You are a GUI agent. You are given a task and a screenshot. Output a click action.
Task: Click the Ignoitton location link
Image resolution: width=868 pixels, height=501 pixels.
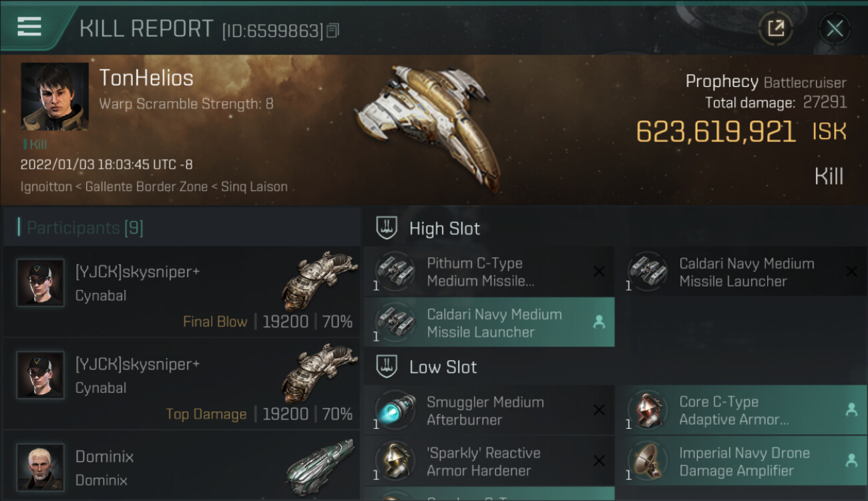coord(46,187)
